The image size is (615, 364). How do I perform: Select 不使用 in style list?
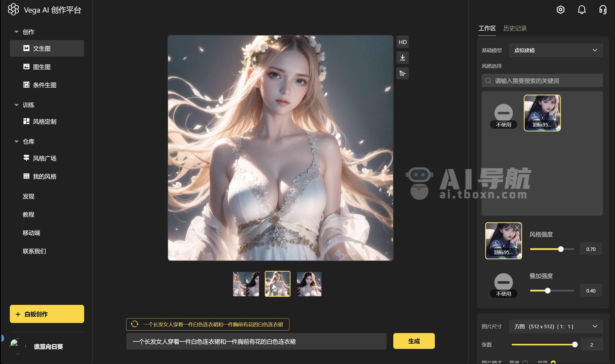tap(503, 116)
